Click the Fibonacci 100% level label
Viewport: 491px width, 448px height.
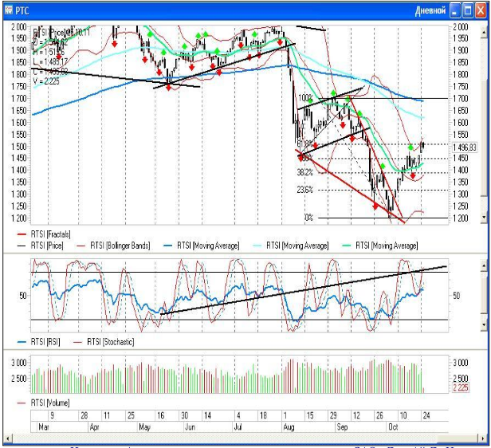(x=305, y=98)
